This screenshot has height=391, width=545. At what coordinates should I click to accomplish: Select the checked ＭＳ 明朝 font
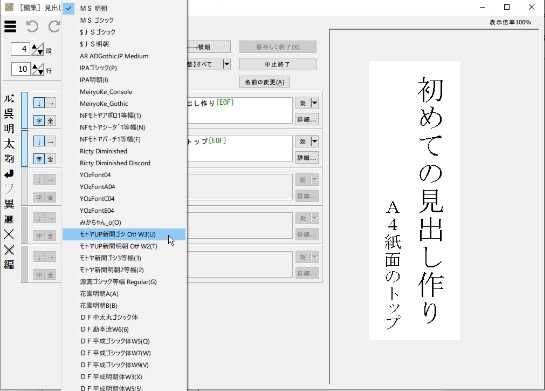[124, 8]
